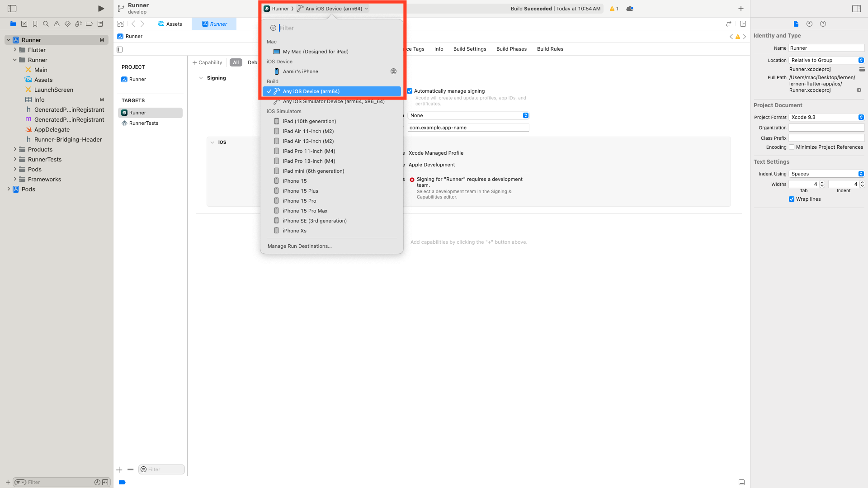This screenshot has width=868, height=488.
Task: Show the Quick Help inspector
Action: pyautogui.click(x=823, y=24)
